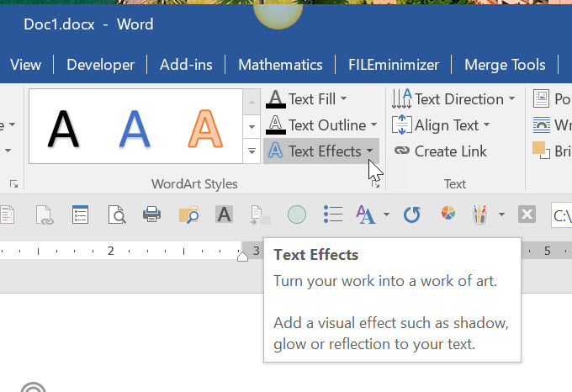Screen dimensions: 572x392
Task: Click the Create Link button
Action: tap(440, 151)
